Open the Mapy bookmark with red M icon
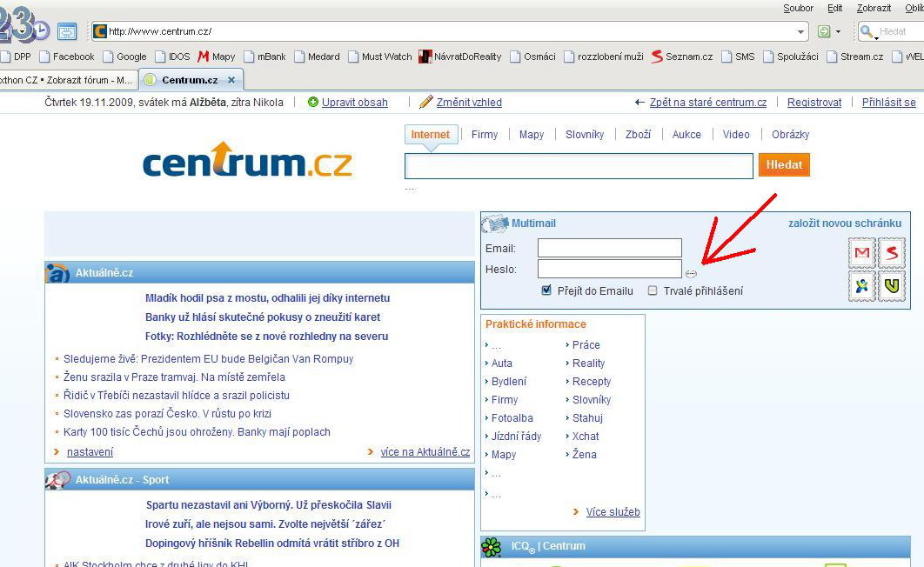Viewport: 924px width, 567px height. point(216,57)
